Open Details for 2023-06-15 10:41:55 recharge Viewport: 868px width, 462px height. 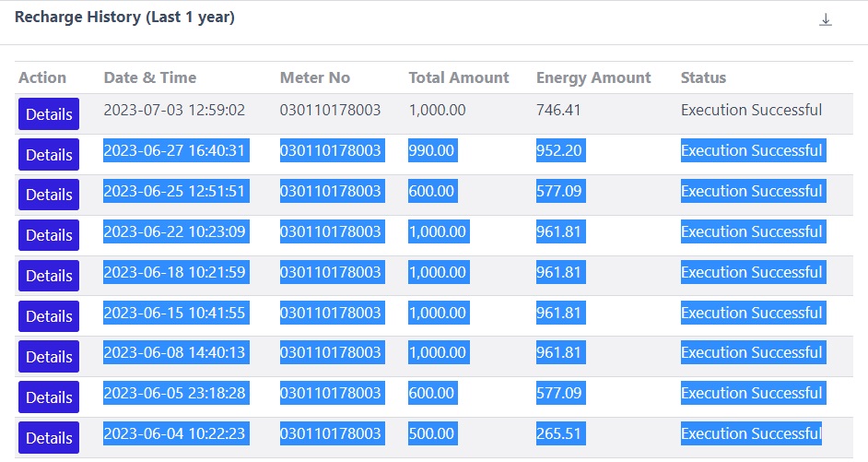click(x=49, y=316)
